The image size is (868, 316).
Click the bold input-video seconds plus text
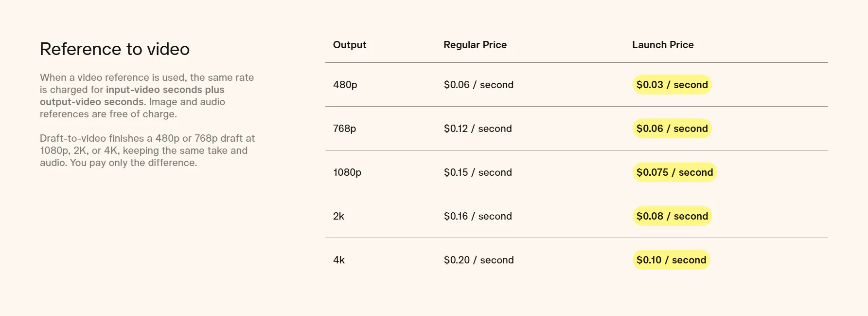click(x=165, y=90)
